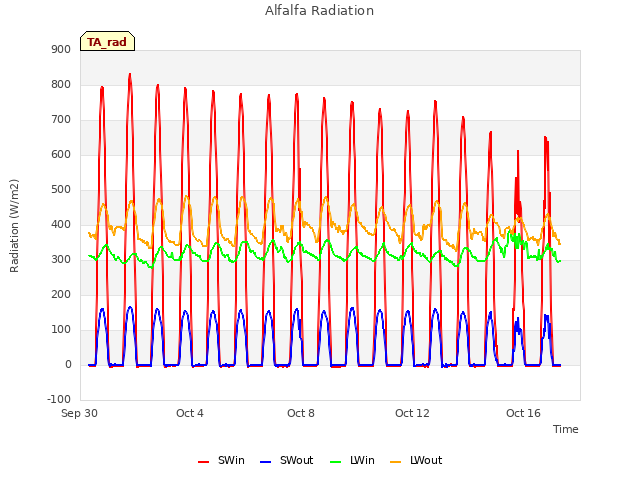Click the Oct 16 x-axis tick label
The width and height of the screenshot is (640, 480).
[523, 413]
